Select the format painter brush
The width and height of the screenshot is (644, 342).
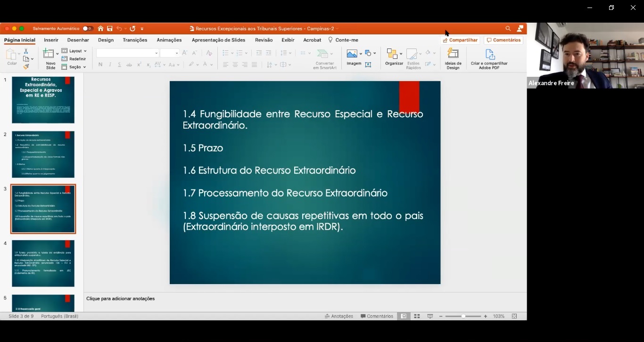coord(26,66)
